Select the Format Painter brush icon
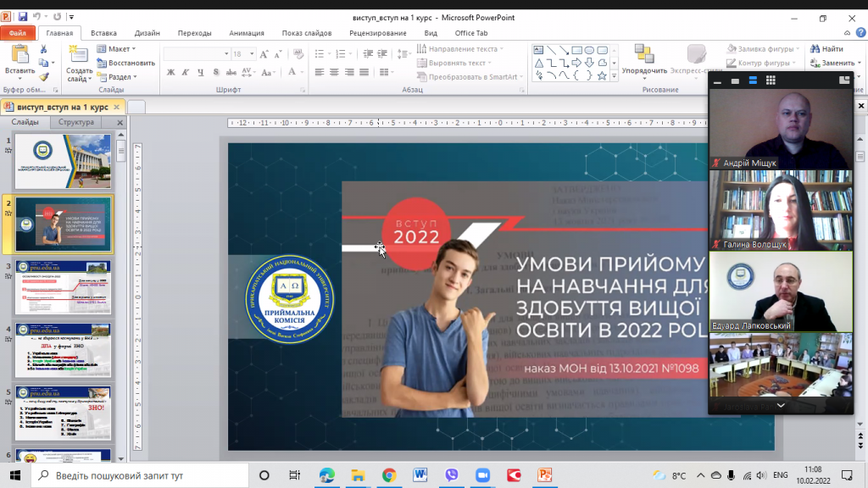Screen dimensions: 868x488 (43, 77)
